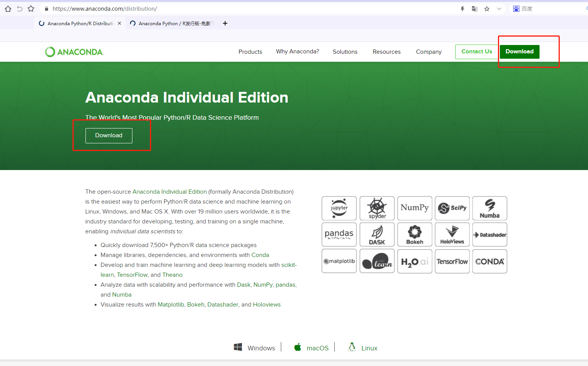Click the SciPy logo tile
The width and height of the screenshot is (588, 366).
pos(452,208)
